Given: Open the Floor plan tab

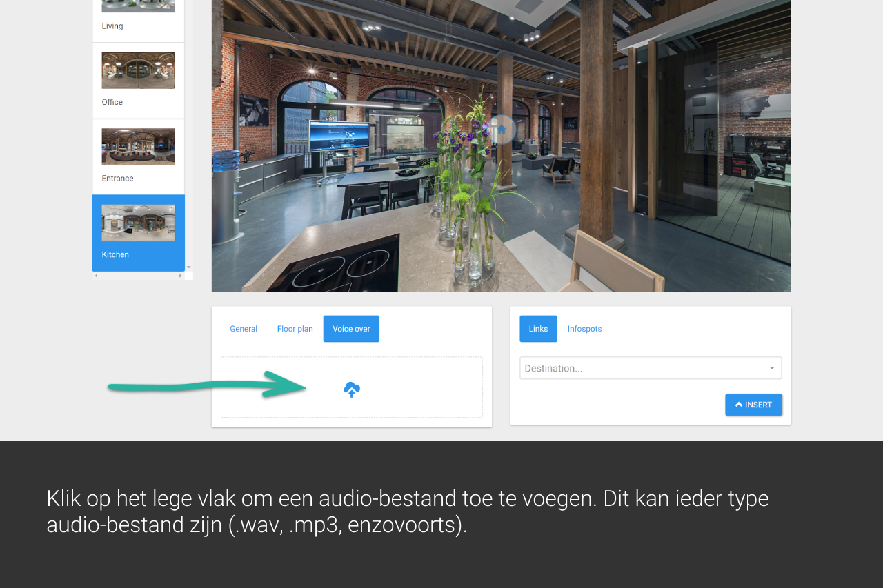Looking at the screenshot, I should pyautogui.click(x=295, y=329).
